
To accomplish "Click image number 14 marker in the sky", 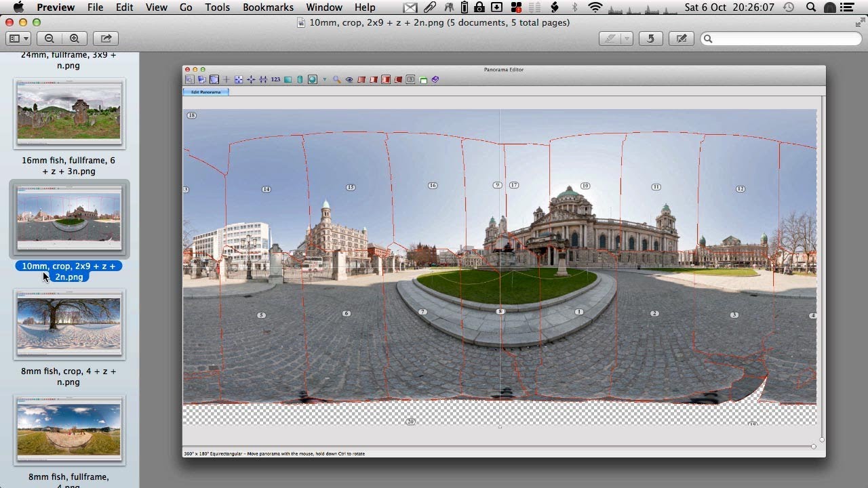I will 267,189.
